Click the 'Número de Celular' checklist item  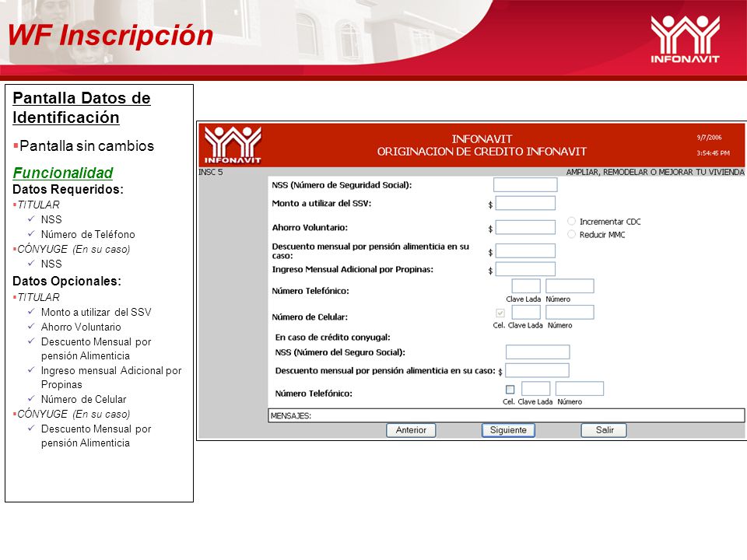pos(83,400)
